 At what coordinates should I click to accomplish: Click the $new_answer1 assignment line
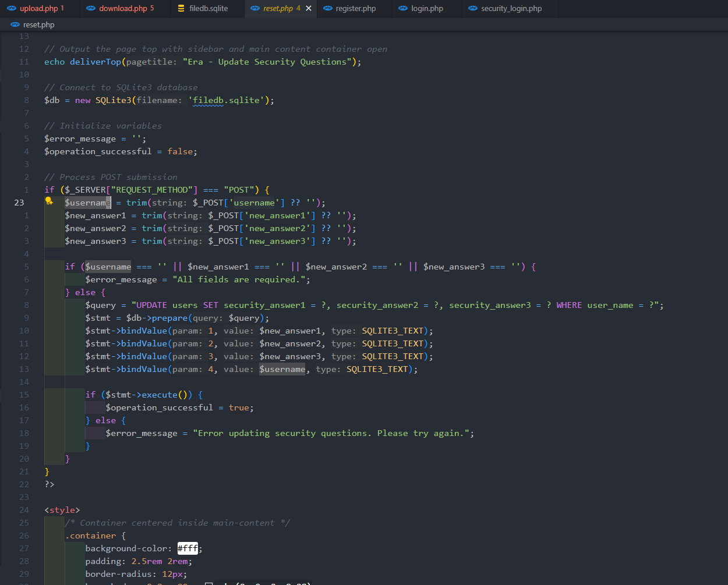[x=211, y=215]
